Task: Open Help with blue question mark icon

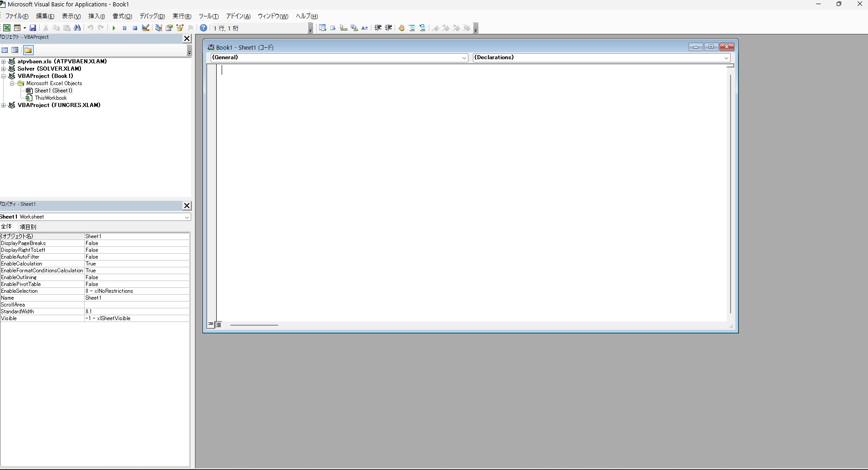Action: [203, 28]
